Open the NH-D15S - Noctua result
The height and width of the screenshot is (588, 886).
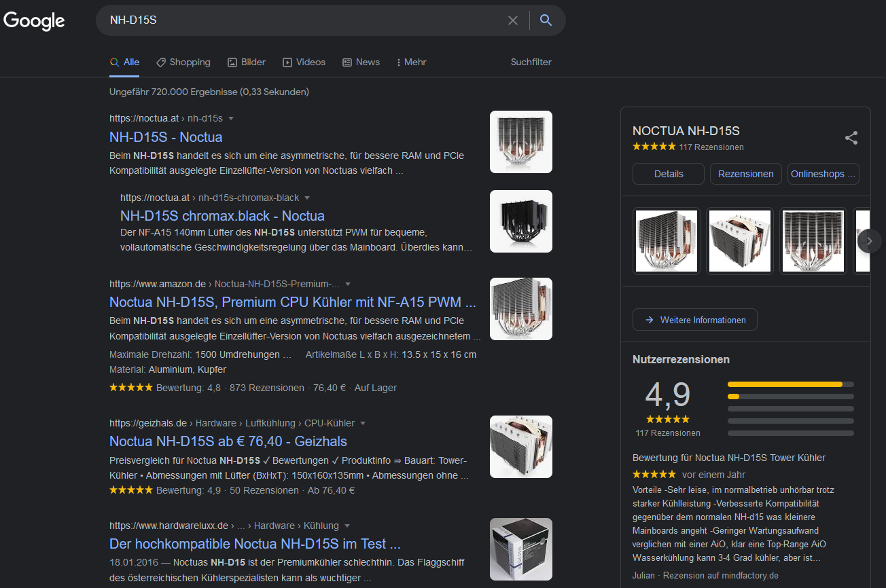coord(166,137)
